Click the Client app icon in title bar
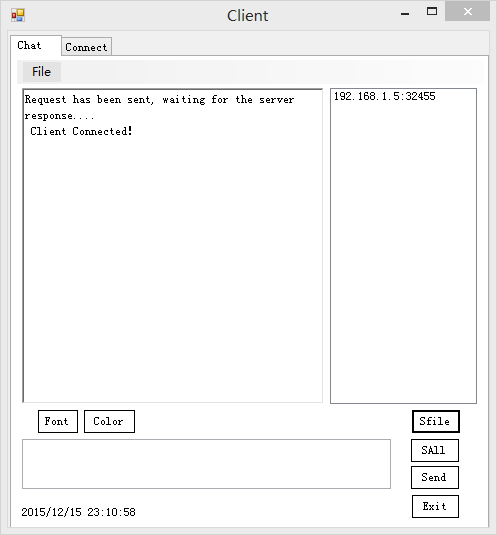 click(18, 15)
